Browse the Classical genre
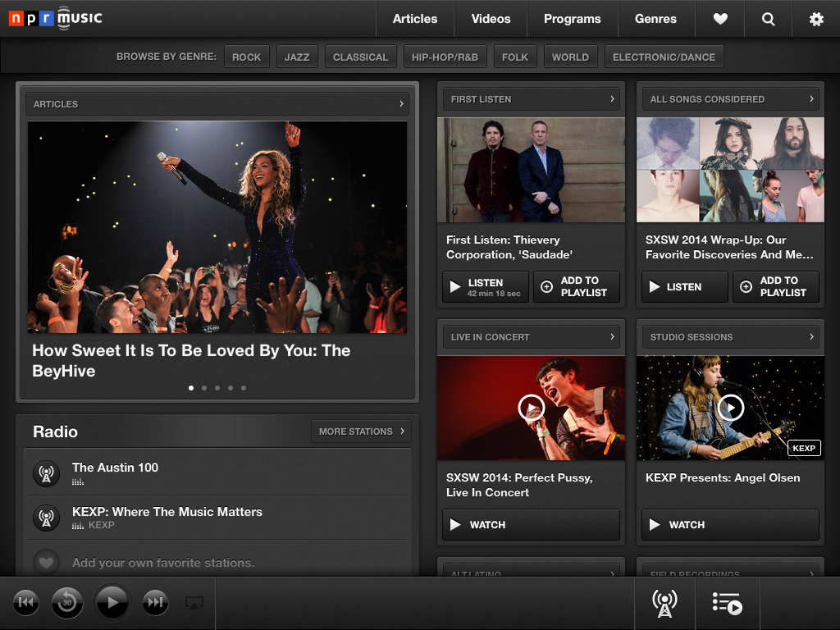This screenshot has width=840, height=630. (361, 57)
